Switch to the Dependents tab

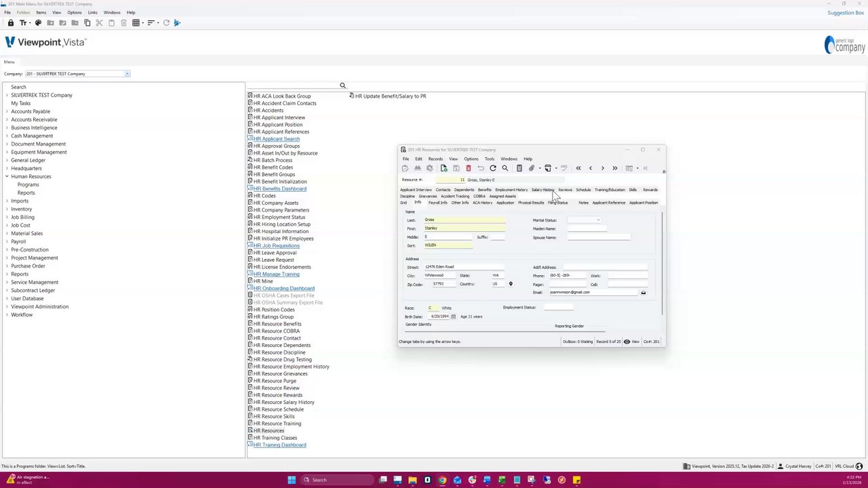[464, 190]
